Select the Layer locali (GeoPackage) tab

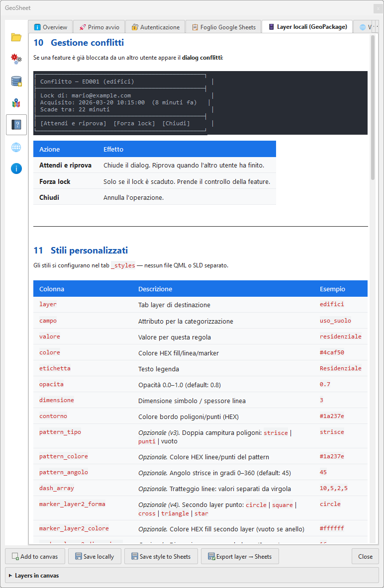[x=307, y=27]
